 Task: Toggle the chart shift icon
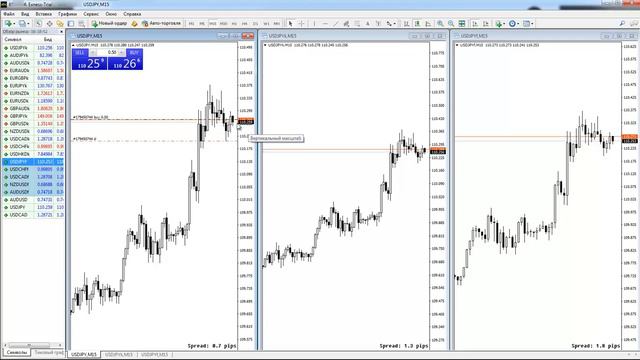coord(485,24)
